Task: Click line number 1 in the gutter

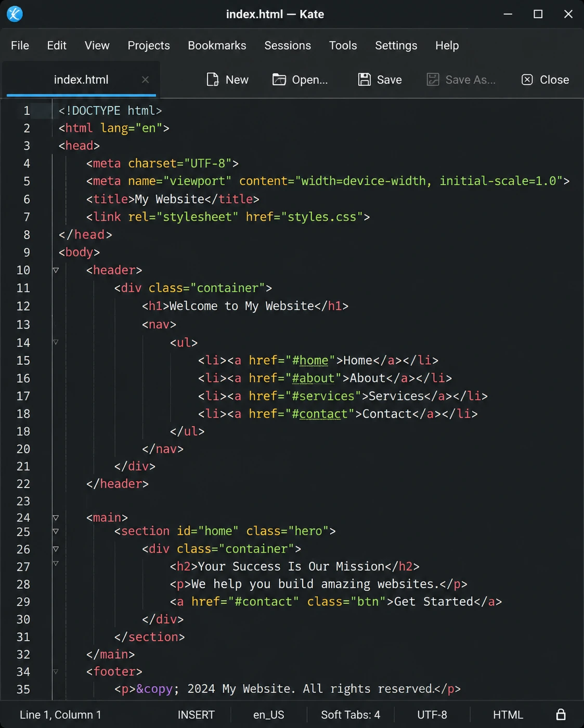Action: (x=27, y=111)
